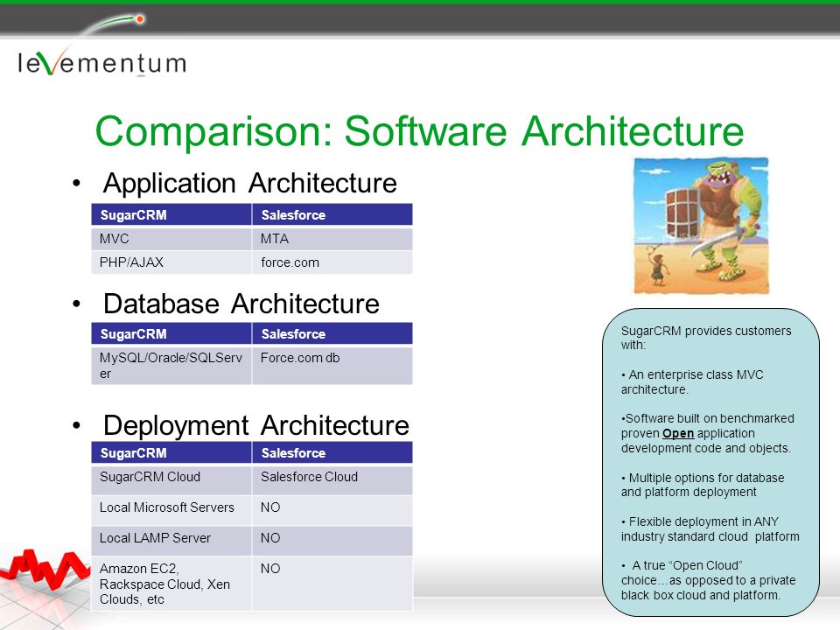Click the 'MVC' table cell
840x630 pixels.
[x=171, y=239]
